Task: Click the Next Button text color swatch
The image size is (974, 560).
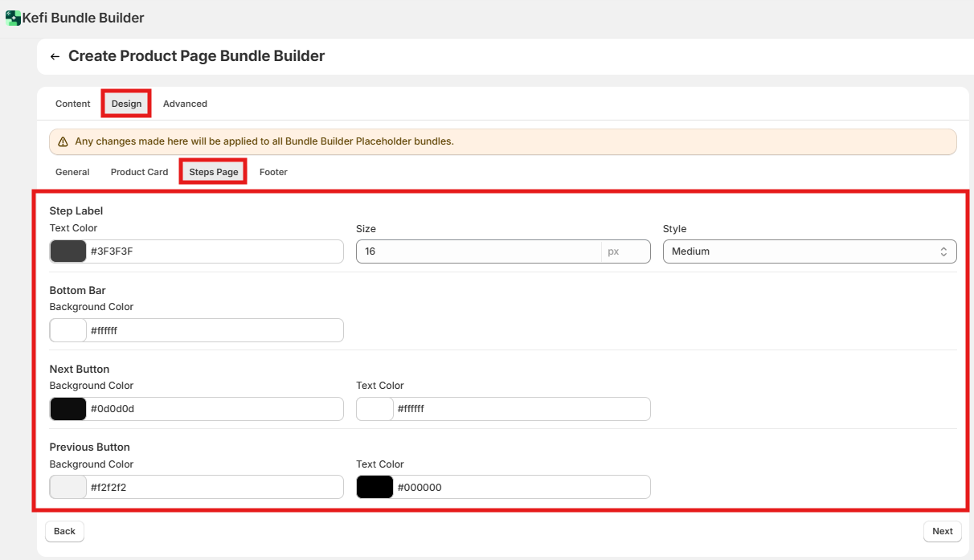Action: tap(374, 409)
